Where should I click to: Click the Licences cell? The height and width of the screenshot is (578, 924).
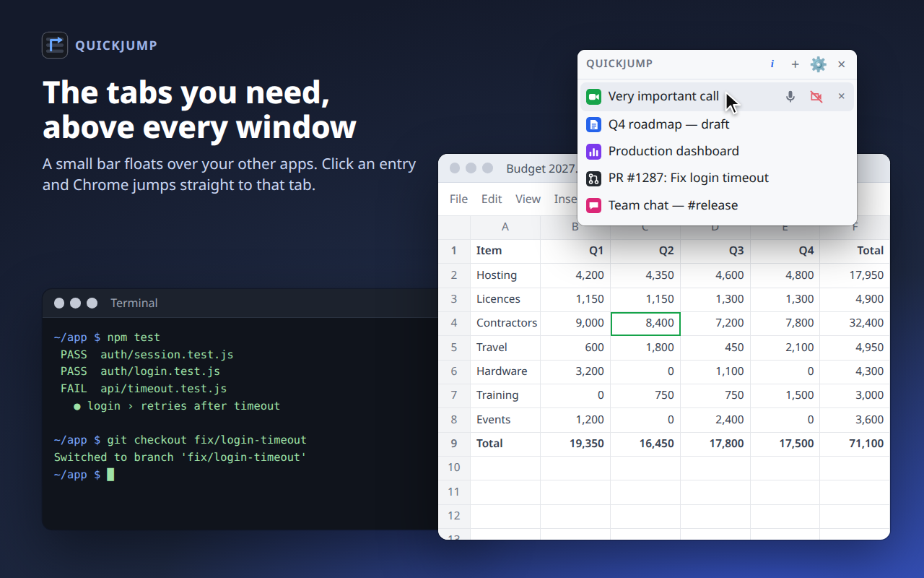[505, 299]
